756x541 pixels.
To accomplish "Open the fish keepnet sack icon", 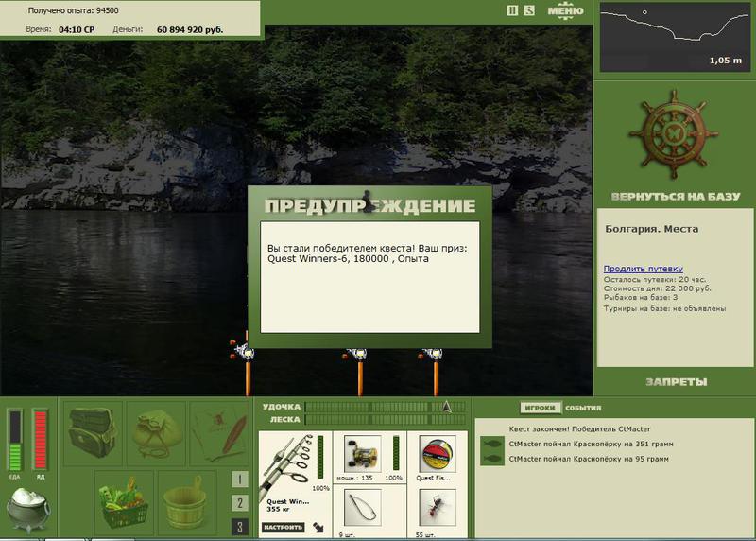I will [x=156, y=433].
